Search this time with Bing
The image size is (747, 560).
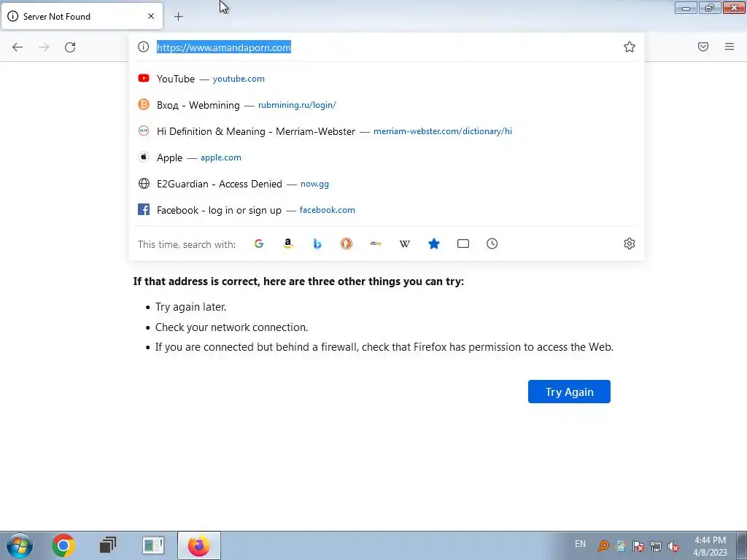click(x=317, y=244)
